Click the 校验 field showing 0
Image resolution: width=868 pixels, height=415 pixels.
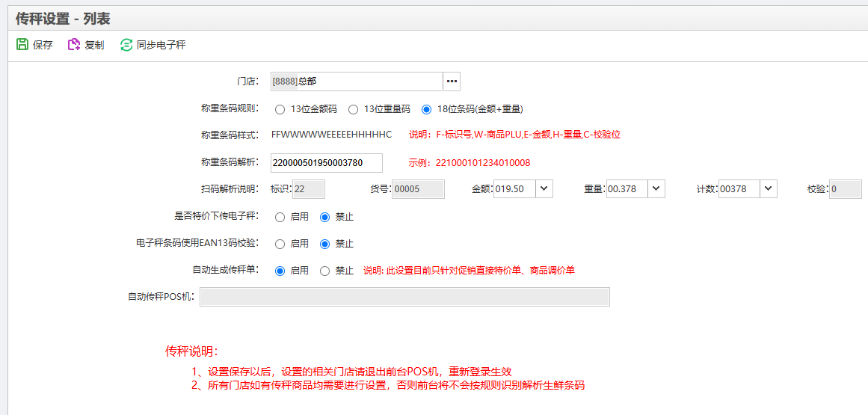coord(846,188)
